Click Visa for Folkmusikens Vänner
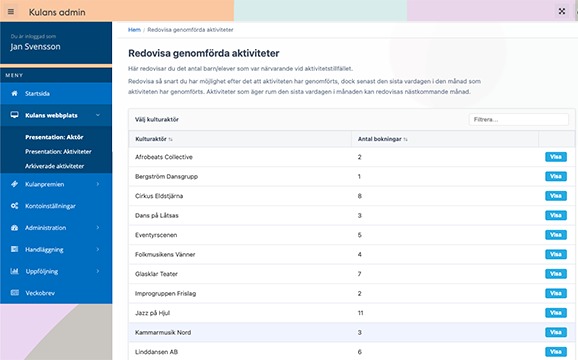The width and height of the screenshot is (578, 360). tap(556, 254)
